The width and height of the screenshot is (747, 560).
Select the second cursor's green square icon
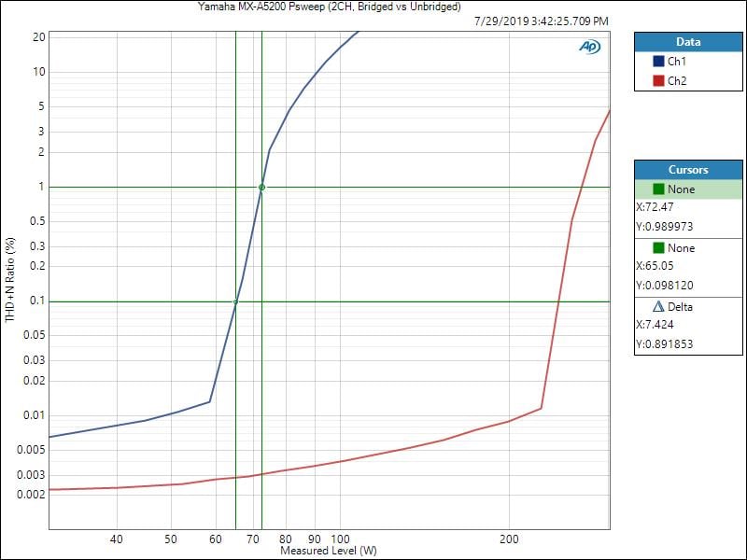pos(658,248)
